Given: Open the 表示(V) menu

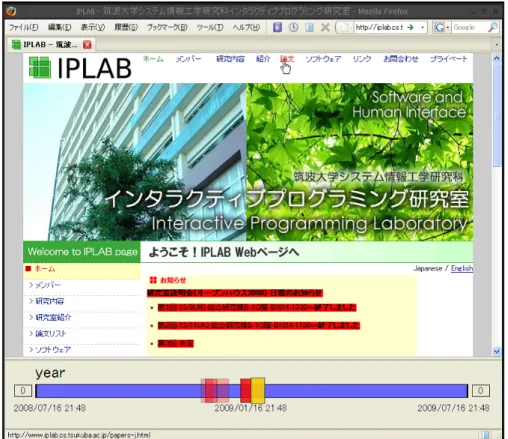Looking at the screenshot, I should click(x=93, y=27).
